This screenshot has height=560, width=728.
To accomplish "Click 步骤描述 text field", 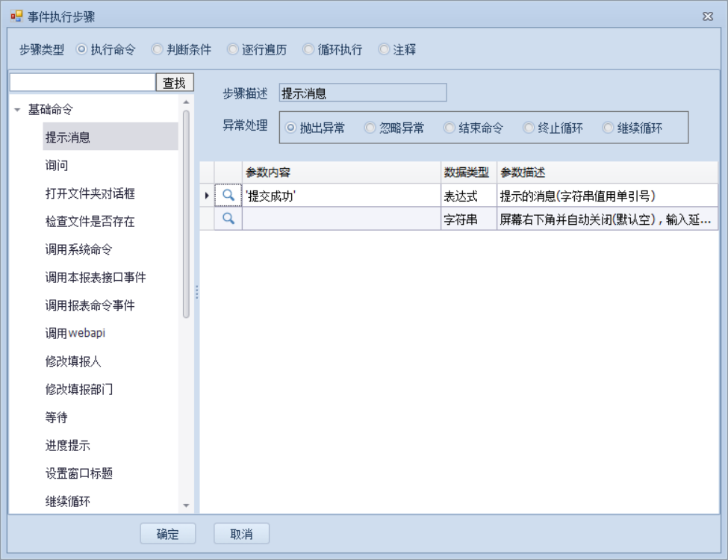I will pos(362,93).
